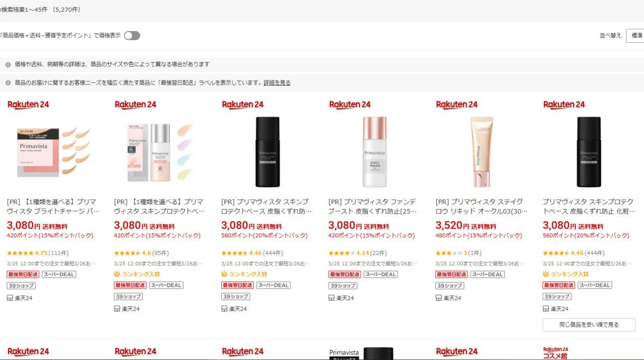Click the 同じ商品を安い順で見る button
This screenshot has width=644, height=360.
coord(589,325)
